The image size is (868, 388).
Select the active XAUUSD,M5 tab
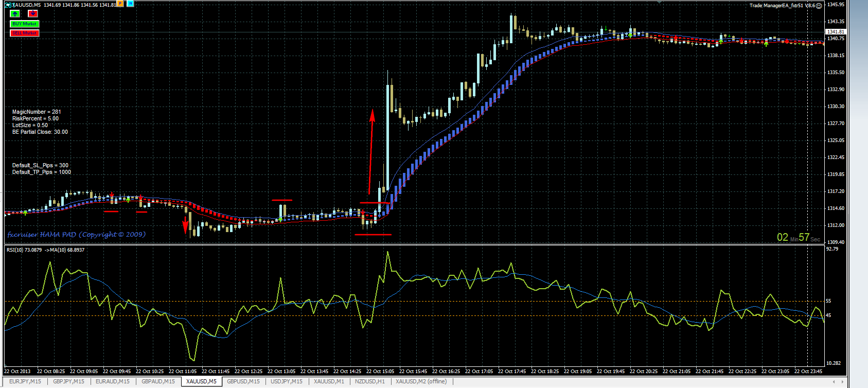[x=201, y=381]
